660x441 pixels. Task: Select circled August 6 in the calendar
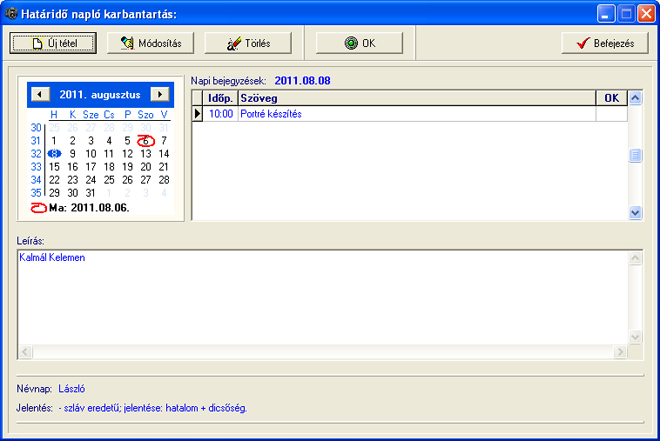[146, 141]
